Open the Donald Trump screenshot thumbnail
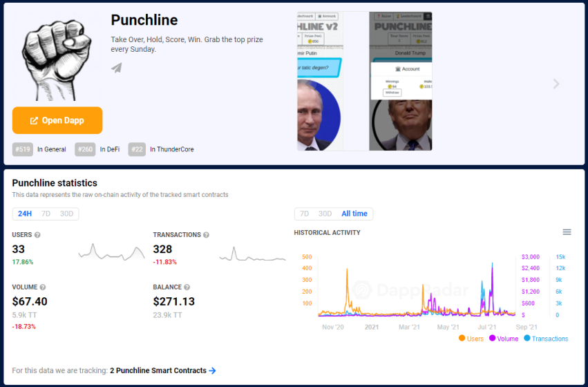 (401, 81)
